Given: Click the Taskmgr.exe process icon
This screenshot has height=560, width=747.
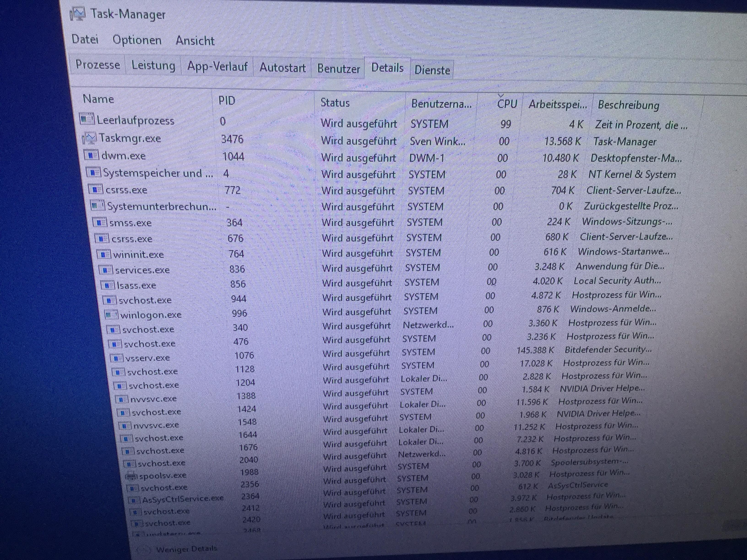Looking at the screenshot, I should (x=90, y=138).
